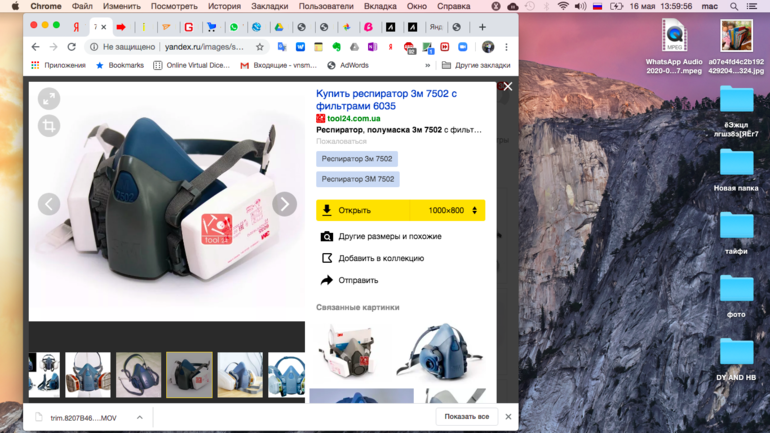Open the Google Keep yellow note extension
The width and height of the screenshot is (770, 433).
coord(318,47)
